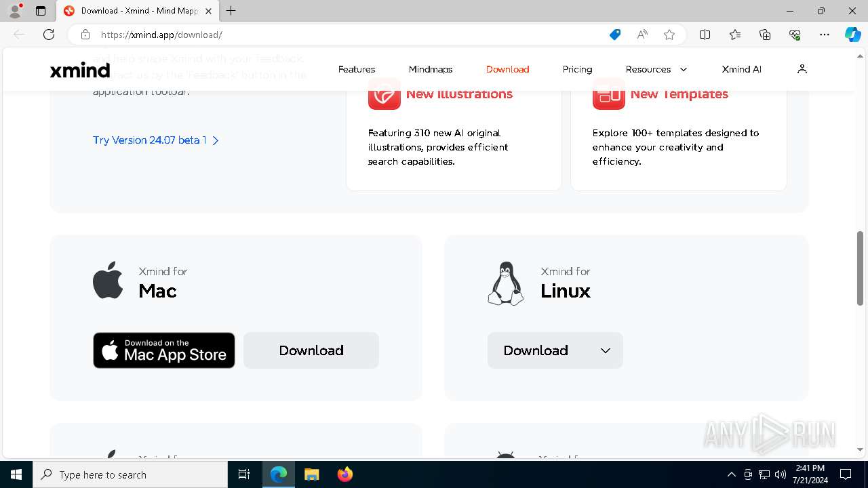Click Type here to search box
The height and width of the screenshot is (488, 868).
click(130, 474)
